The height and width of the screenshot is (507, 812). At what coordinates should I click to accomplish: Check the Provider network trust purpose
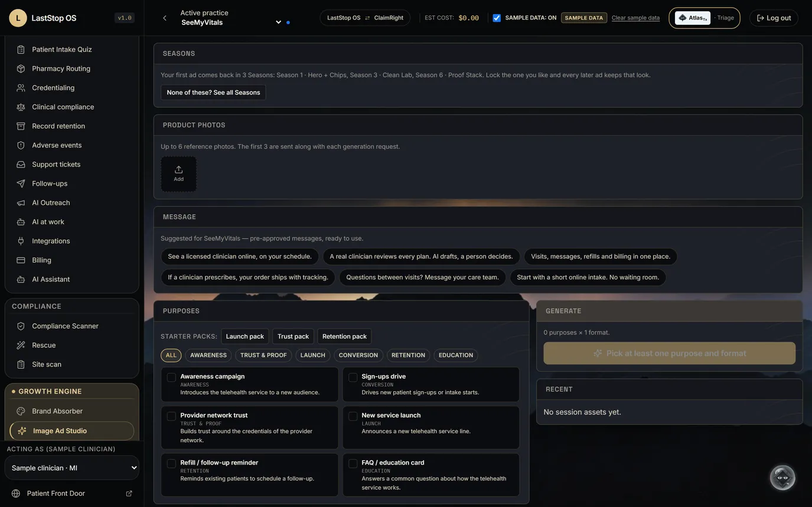click(171, 416)
